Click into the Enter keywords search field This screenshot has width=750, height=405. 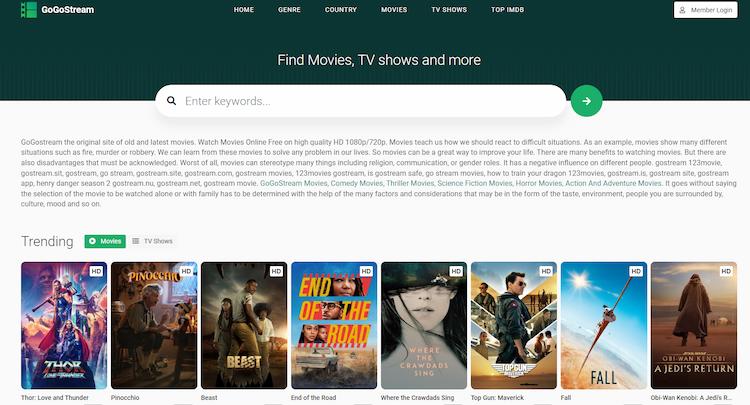point(370,101)
